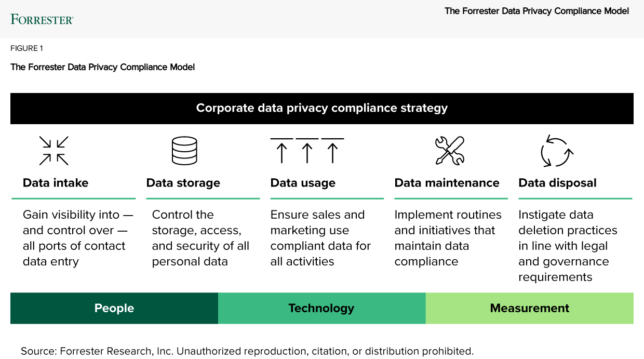
Task: Select the Technology green segment
Action: coord(321,308)
